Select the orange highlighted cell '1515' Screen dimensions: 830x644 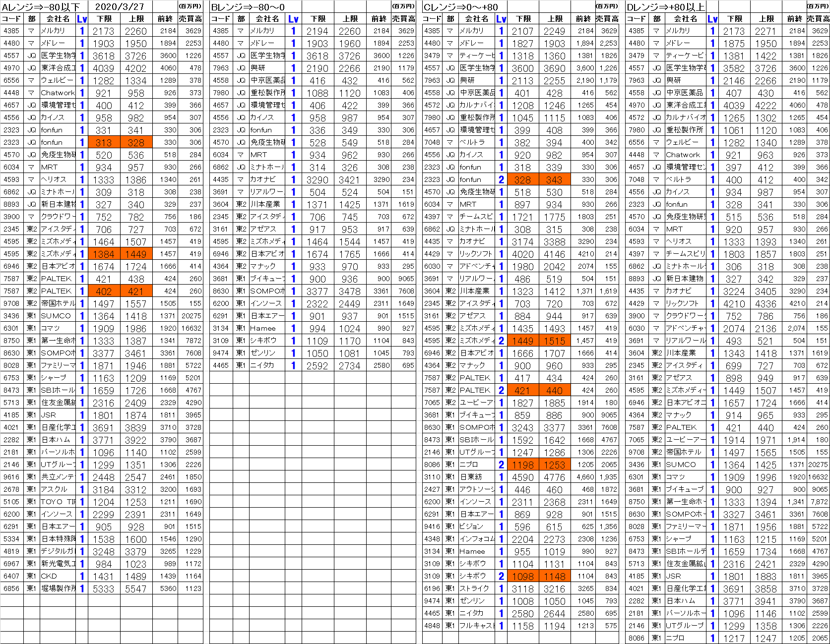[554, 341]
